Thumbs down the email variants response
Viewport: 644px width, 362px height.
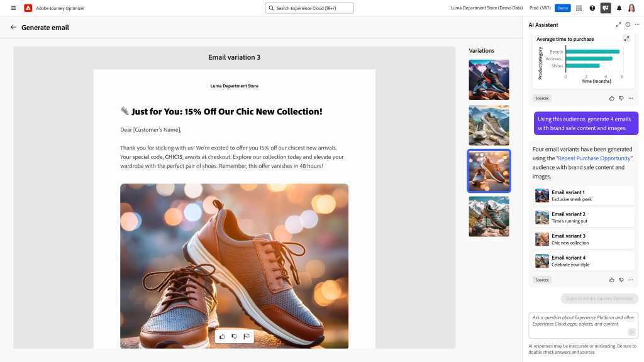pos(621,280)
